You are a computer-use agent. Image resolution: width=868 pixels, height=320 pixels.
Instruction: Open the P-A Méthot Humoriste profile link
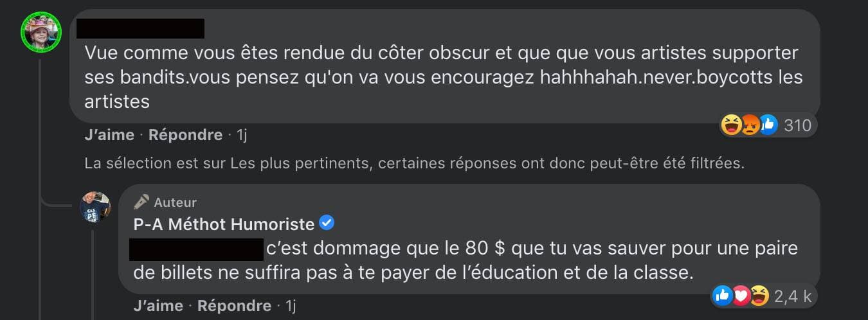pyautogui.click(x=224, y=224)
